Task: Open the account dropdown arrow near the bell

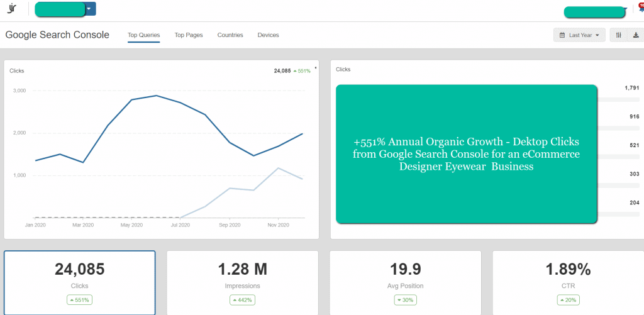Action: click(x=625, y=8)
